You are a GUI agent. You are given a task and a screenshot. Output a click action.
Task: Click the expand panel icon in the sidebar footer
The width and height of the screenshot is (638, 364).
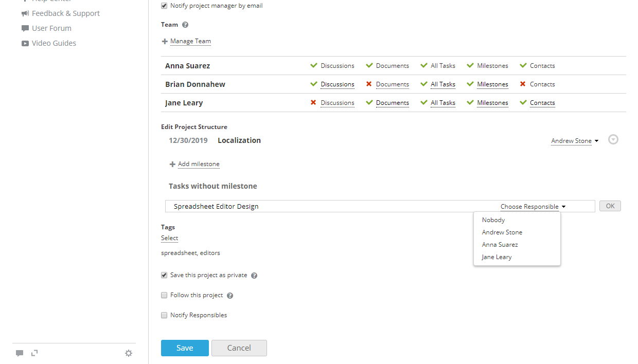click(34, 353)
